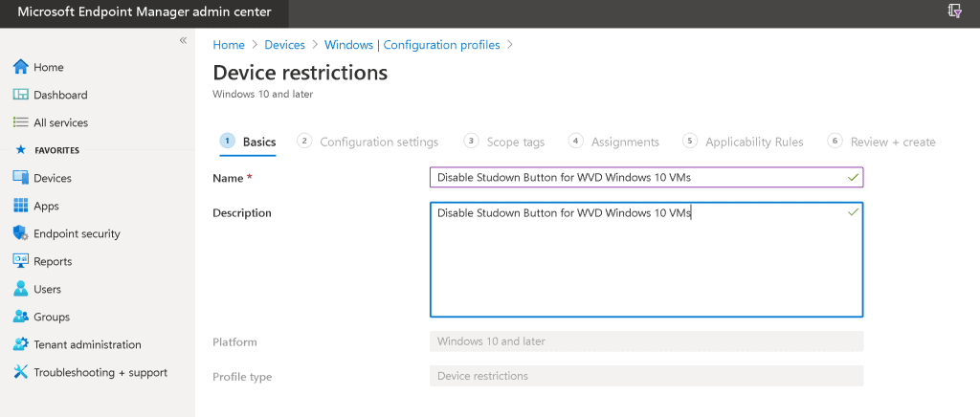This screenshot has height=417, width=980.
Task: Select the Devices icon in sidebar
Action: coord(21,178)
